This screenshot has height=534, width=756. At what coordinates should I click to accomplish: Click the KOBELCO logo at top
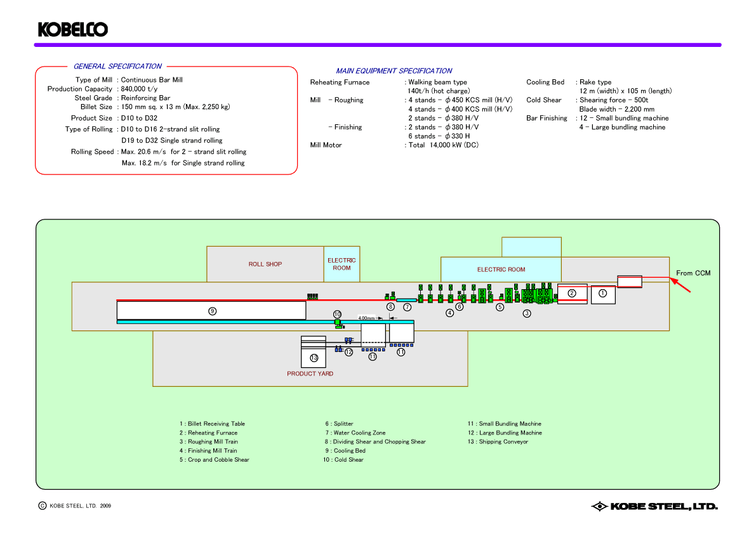pyautogui.click(x=73, y=29)
